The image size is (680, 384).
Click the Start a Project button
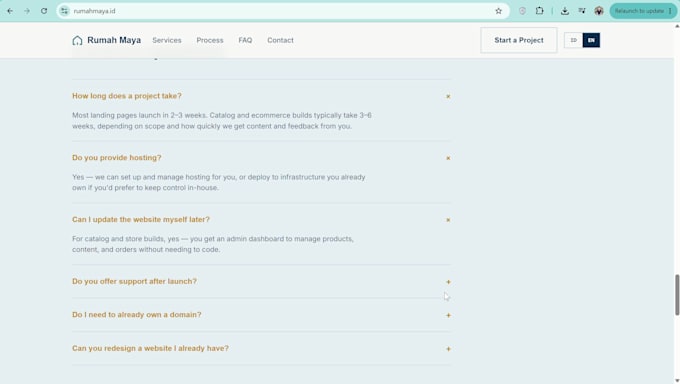pos(519,40)
